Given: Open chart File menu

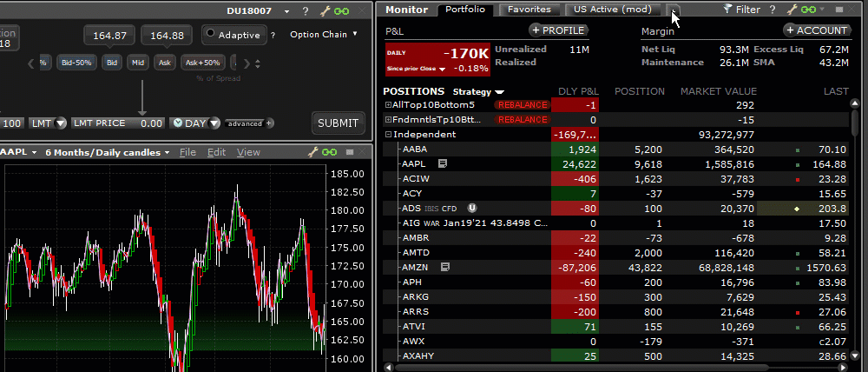Looking at the screenshot, I should coord(187,152).
